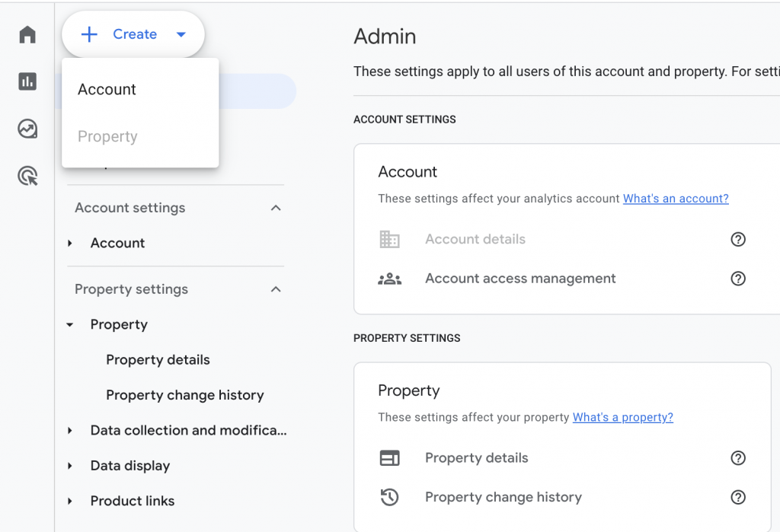Click the Property settings sidebar header
The height and width of the screenshot is (532, 780).
tap(131, 289)
